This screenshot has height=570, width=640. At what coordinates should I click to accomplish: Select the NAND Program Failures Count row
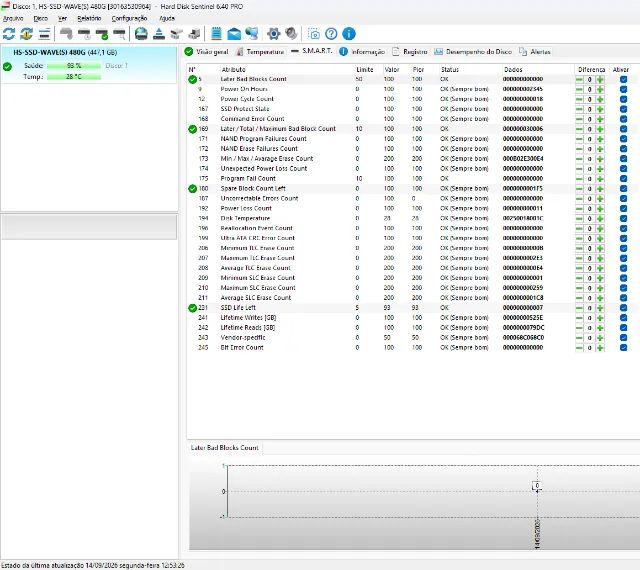pyautogui.click(x=412, y=139)
